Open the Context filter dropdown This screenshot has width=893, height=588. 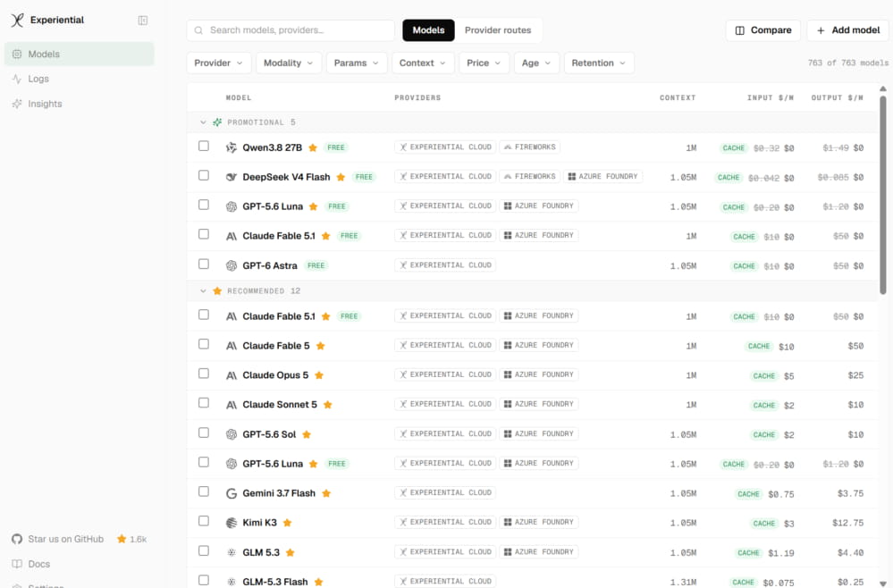point(423,63)
